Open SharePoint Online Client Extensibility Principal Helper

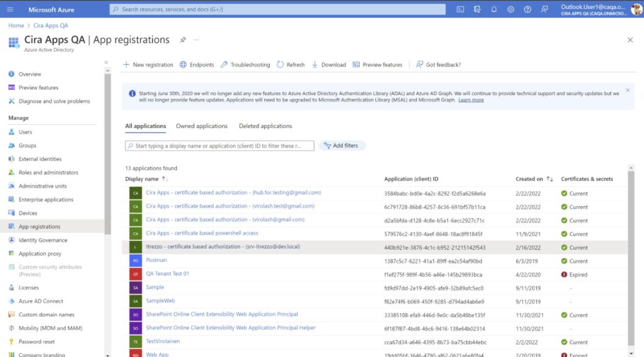230,328
